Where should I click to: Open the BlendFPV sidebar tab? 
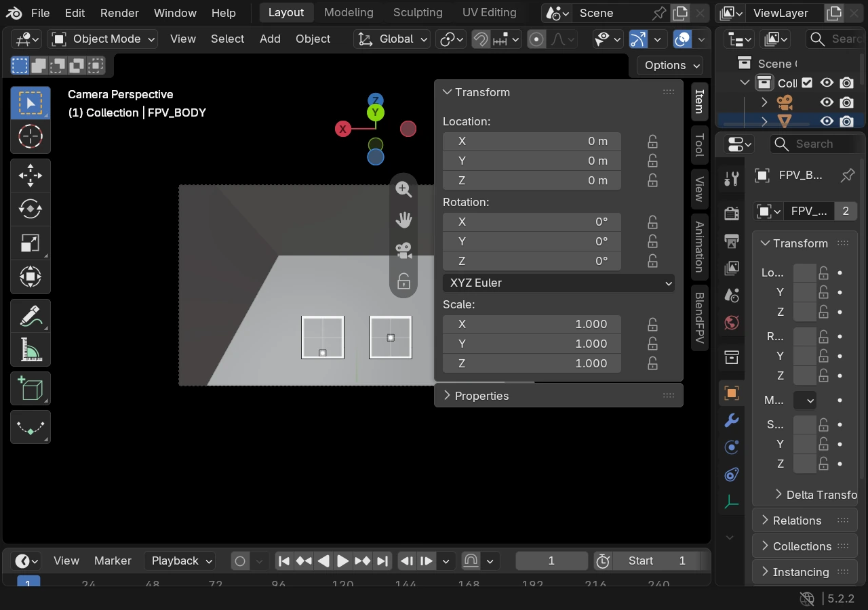click(700, 318)
